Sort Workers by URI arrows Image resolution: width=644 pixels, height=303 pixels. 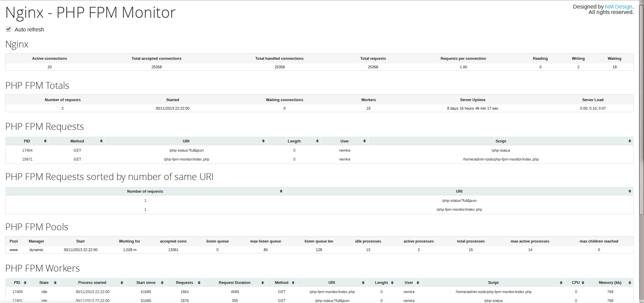pos(363,283)
